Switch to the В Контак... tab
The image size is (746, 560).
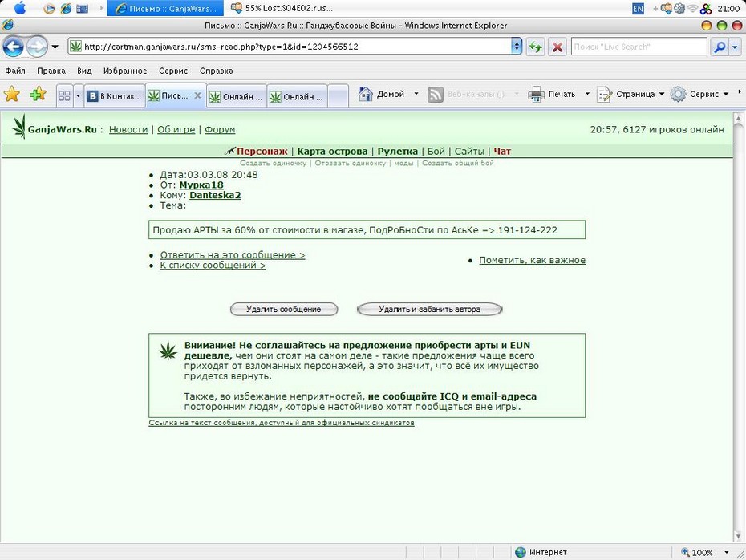tap(115, 96)
